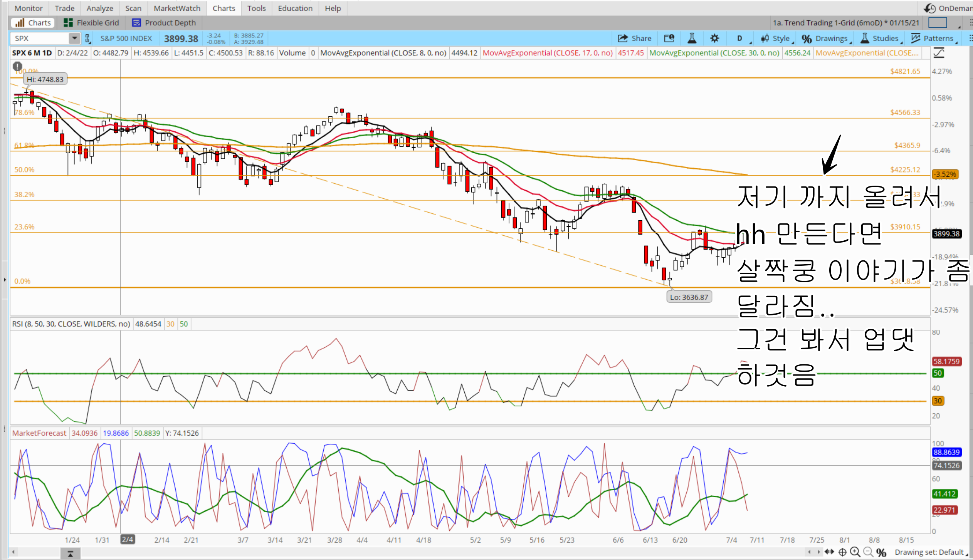Click the expand time axis arrows icon
Image resolution: width=973 pixels, height=560 pixels.
(x=829, y=552)
